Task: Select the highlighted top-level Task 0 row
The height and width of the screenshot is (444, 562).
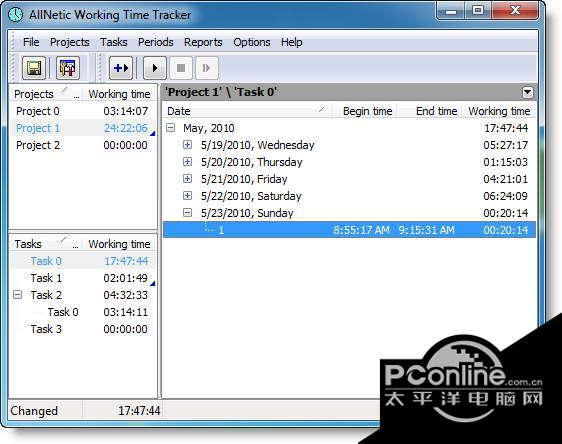Action: tap(82, 261)
